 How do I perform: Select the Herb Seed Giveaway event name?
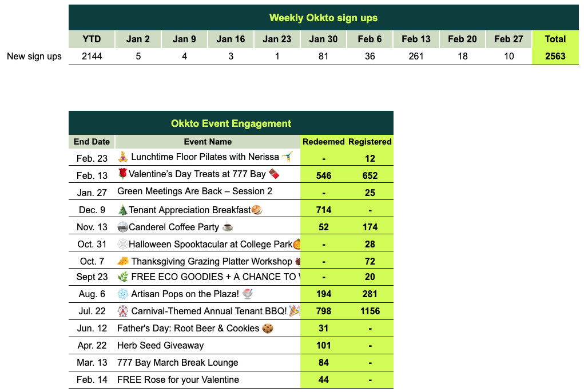pyautogui.click(x=160, y=346)
